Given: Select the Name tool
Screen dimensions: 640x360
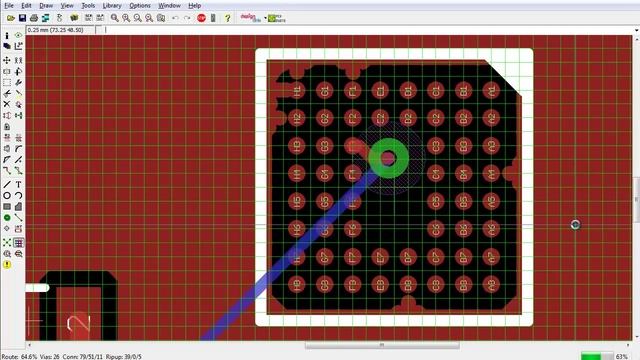Looking at the screenshot, I should tap(7, 138).
